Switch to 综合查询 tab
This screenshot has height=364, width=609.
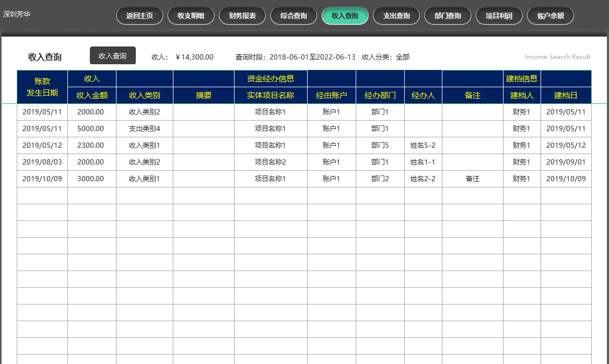click(x=294, y=16)
